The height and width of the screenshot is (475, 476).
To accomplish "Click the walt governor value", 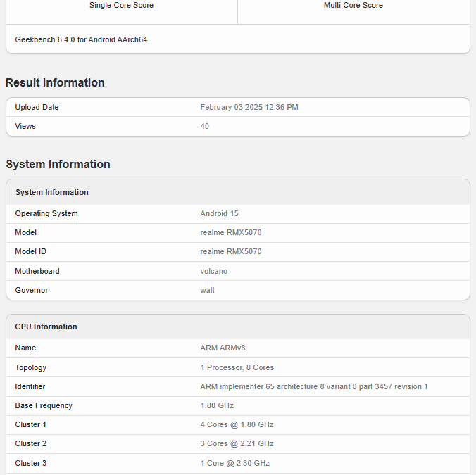I will point(207,290).
